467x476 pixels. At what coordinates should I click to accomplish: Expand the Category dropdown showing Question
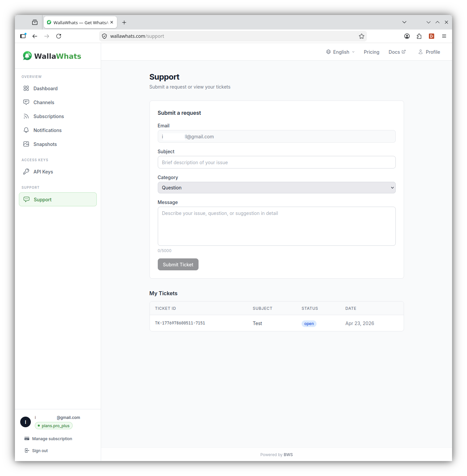276,188
